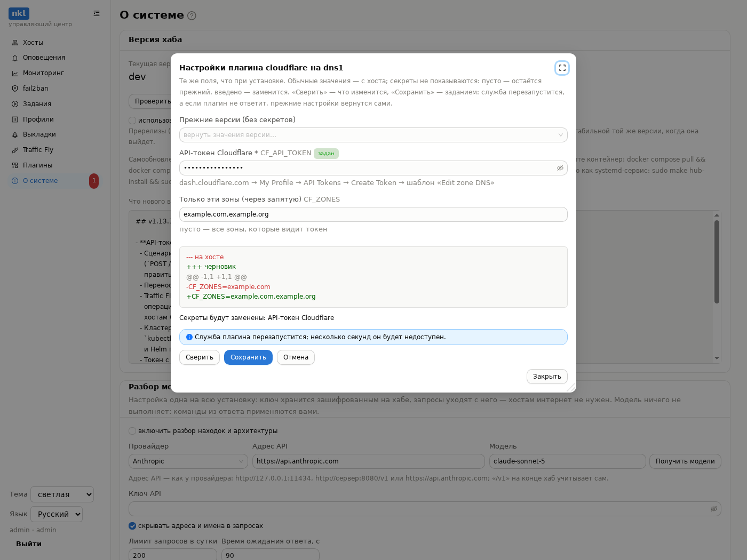The image size is (747, 560).
Task: Click the Модель field with claude-sonnet-5
Action: click(x=568, y=461)
